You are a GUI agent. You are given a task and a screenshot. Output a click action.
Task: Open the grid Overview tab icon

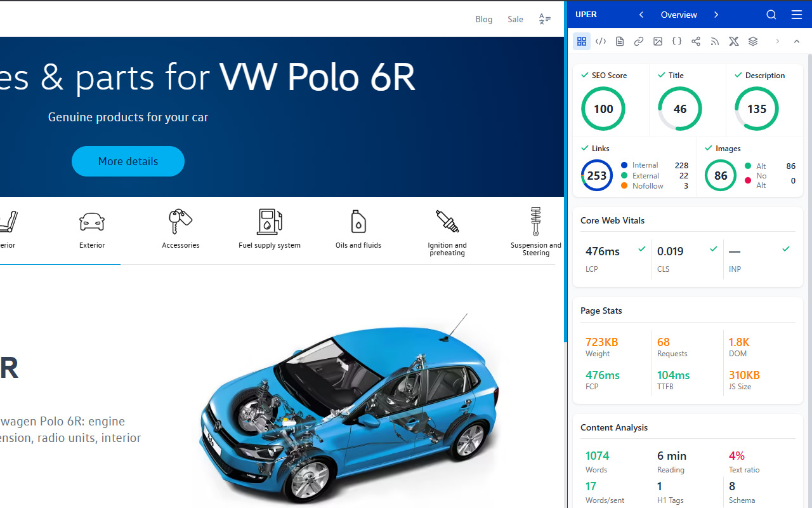[582, 41]
